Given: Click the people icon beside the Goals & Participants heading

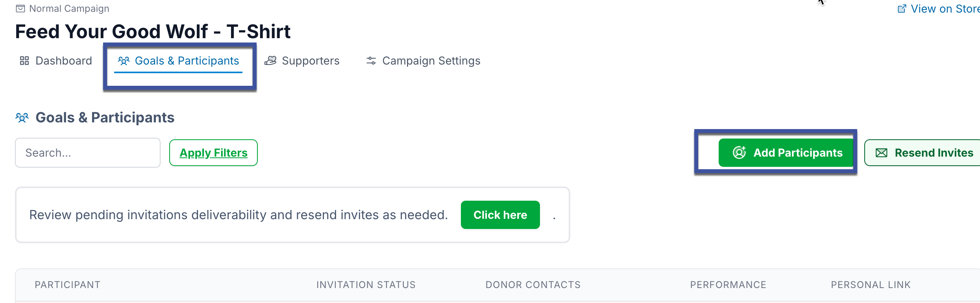Looking at the screenshot, I should click(x=22, y=118).
